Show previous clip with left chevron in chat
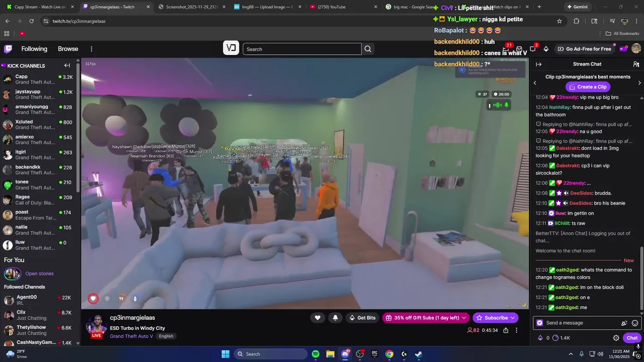Image resolution: width=644 pixels, height=362 pixels. 535,82
